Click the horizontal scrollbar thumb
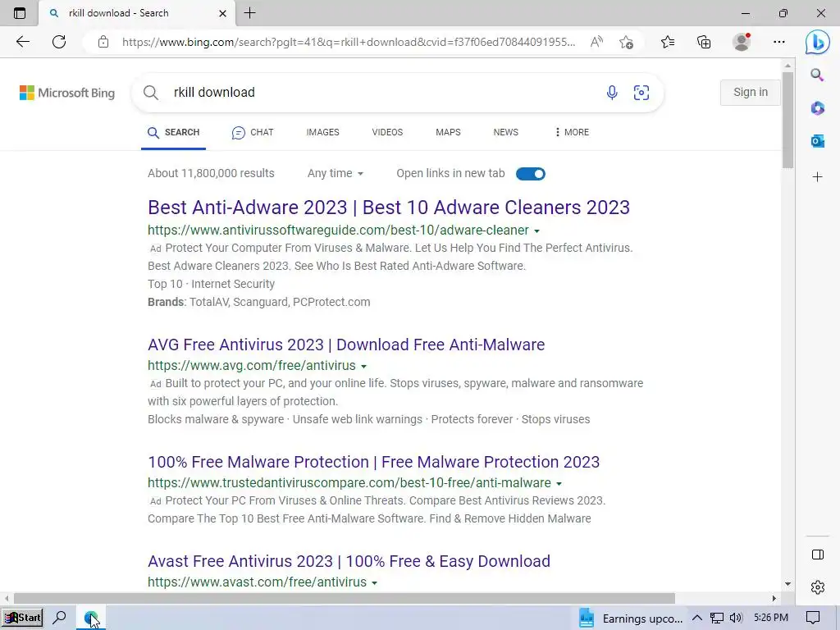 (x=344, y=598)
